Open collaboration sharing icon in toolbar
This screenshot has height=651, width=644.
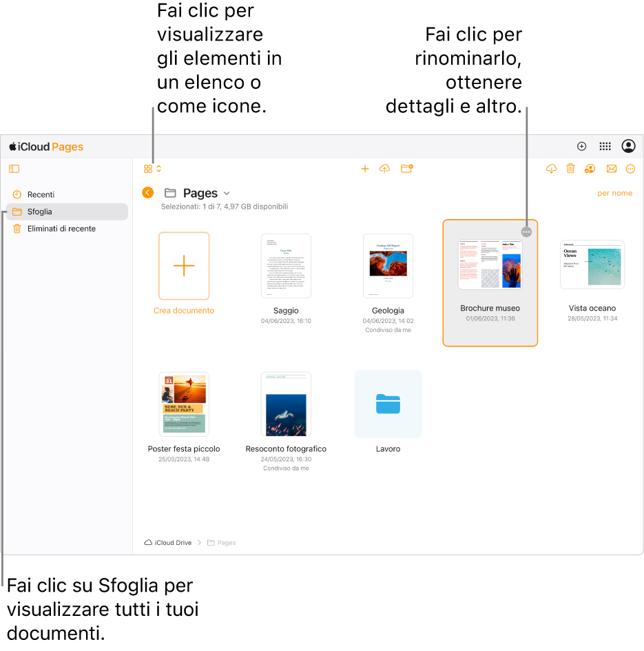(590, 169)
